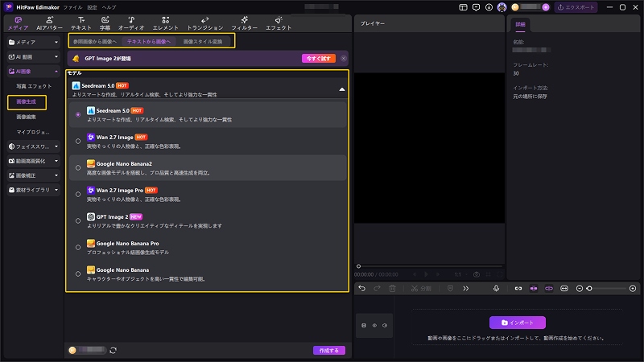Open the フィルター filters tool

pyautogui.click(x=245, y=23)
